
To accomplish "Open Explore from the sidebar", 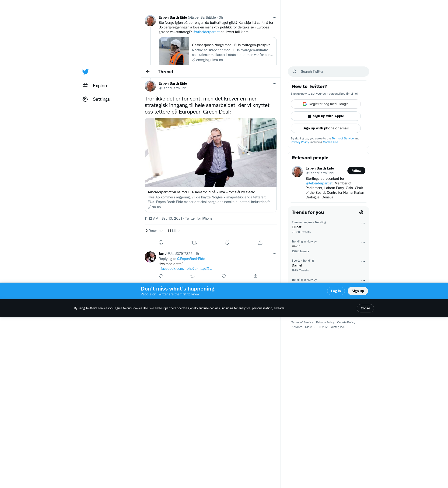I will click(x=95, y=86).
